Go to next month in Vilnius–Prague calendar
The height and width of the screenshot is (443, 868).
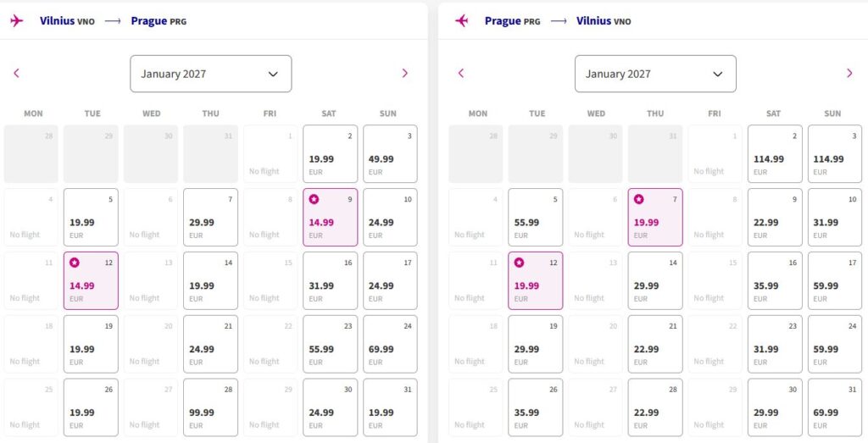404,73
